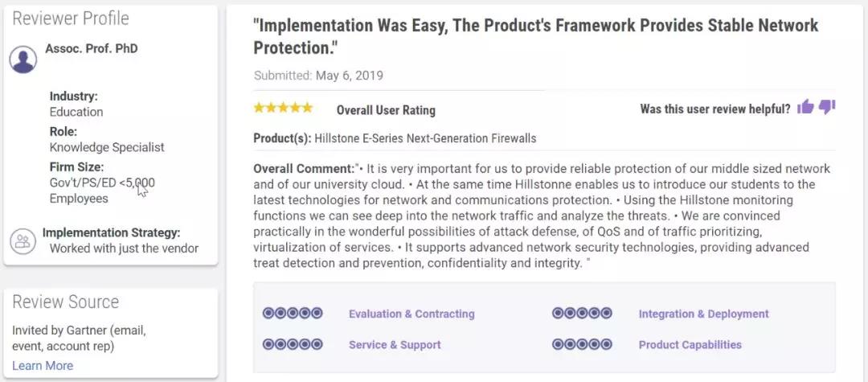The image size is (868, 382).
Task: Click the Service & Support rating circles
Action: click(x=293, y=344)
